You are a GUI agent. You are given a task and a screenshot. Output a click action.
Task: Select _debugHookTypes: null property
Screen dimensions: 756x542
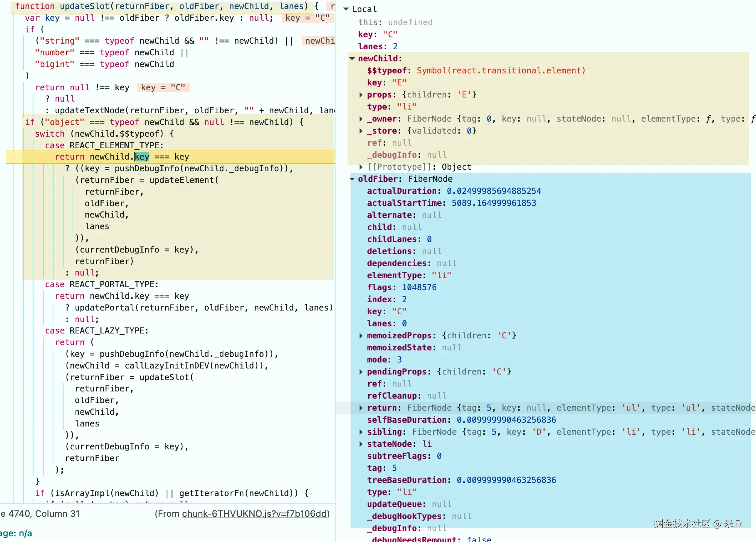click(x=419, y=516)
